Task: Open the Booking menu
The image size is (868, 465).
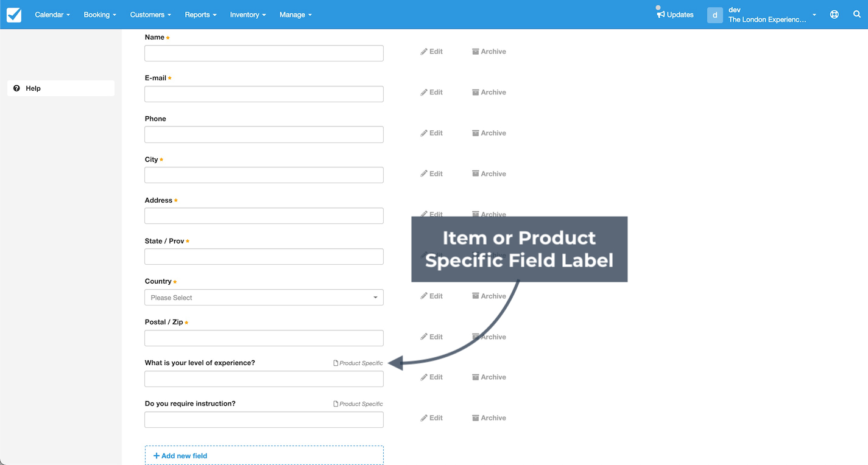Action: pos(100,15)
